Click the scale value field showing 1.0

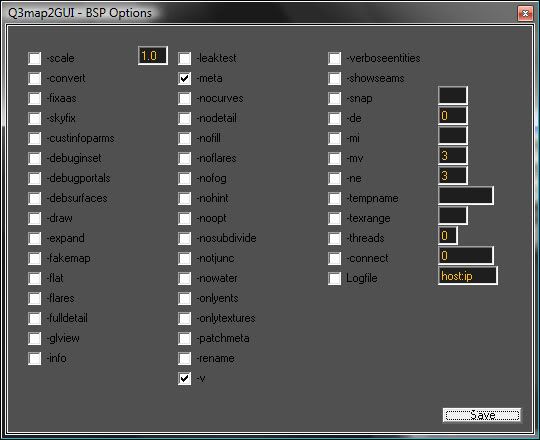coord(153,55)
